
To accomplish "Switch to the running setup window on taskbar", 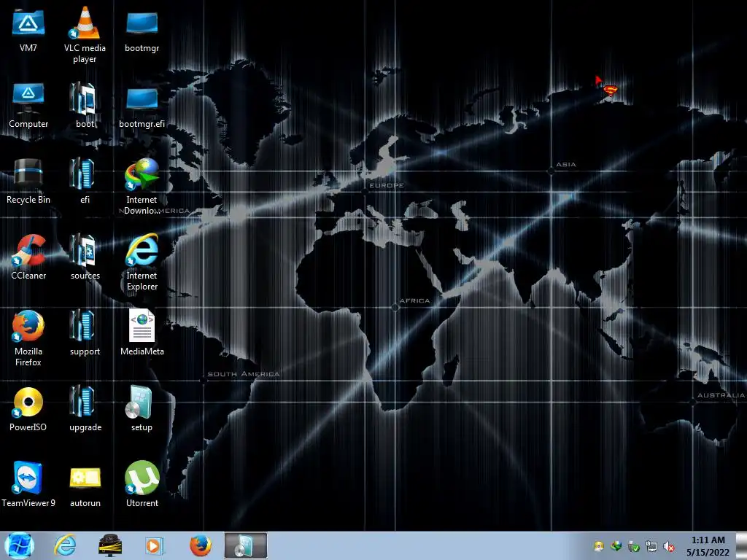I will click(x=245, y=545).
